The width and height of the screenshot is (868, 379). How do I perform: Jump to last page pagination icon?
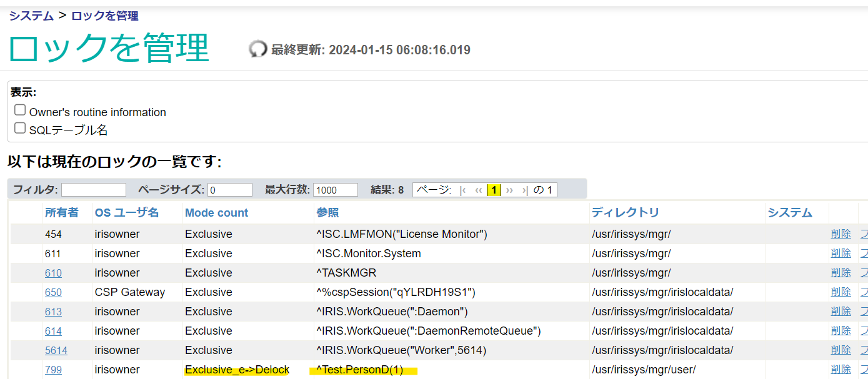coord(525,190)
